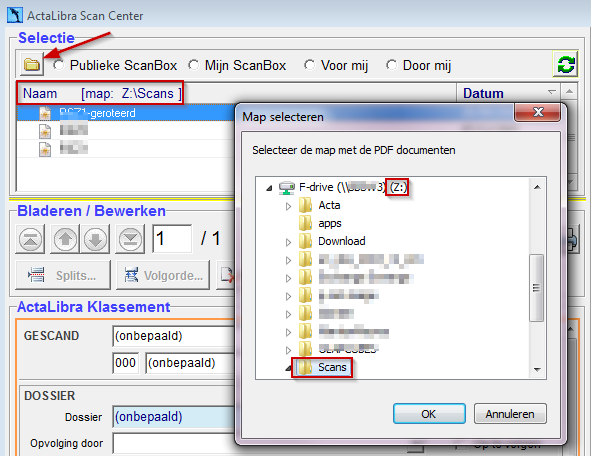This screenshot has width=591, height=456.
Task: Expand the Download folder node
Action: [x=289, y=242]
